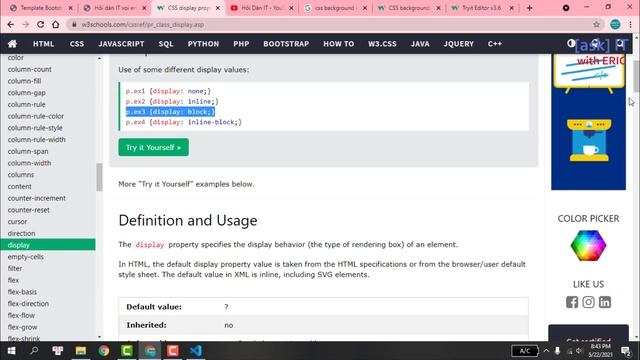Open the CSS tutorial menu
The height and width of the screenshot is (360, 640).
pyautogui.click(x=77, y=44)
